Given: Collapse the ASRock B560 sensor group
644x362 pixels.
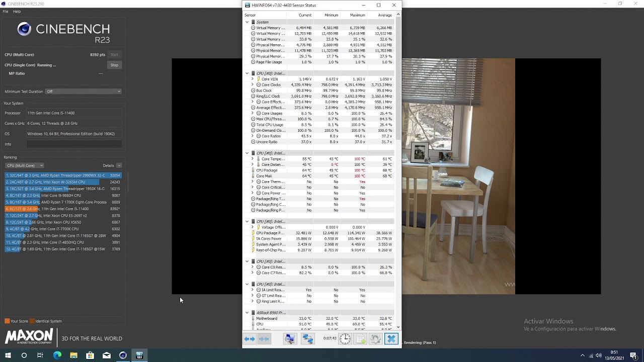Looking at the screenshot, I should click(247, 313).
